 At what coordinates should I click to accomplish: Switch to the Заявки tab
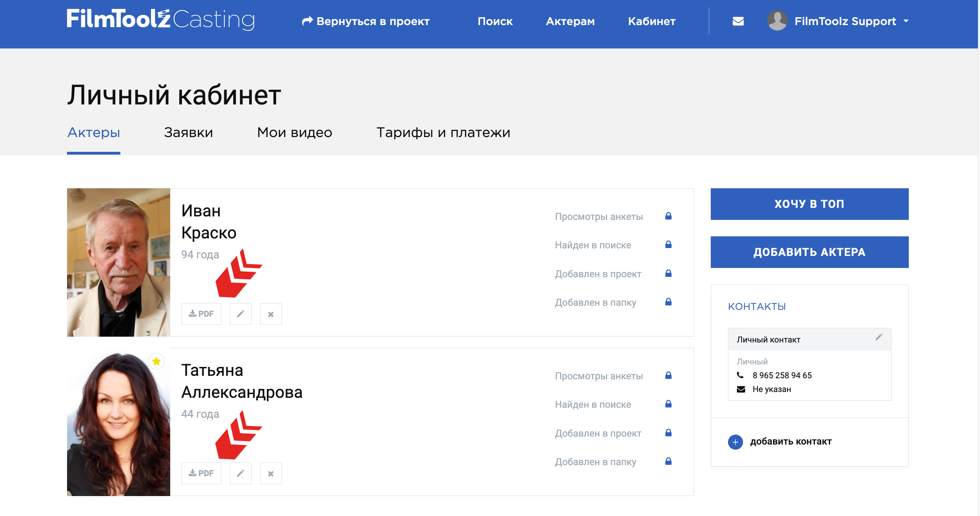(x=188, y=132)
